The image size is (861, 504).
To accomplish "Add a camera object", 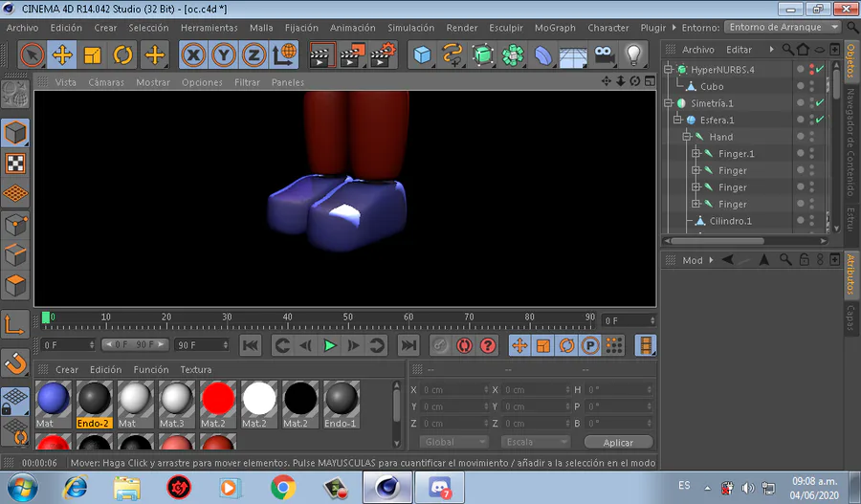I will [x=603, y=55].
